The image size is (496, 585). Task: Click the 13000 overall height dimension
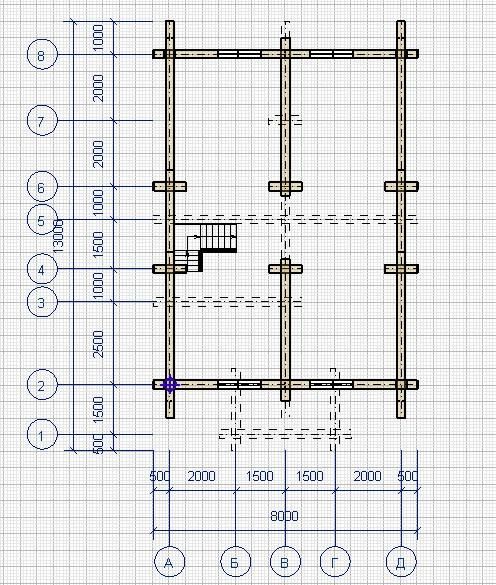pos(59,237)
